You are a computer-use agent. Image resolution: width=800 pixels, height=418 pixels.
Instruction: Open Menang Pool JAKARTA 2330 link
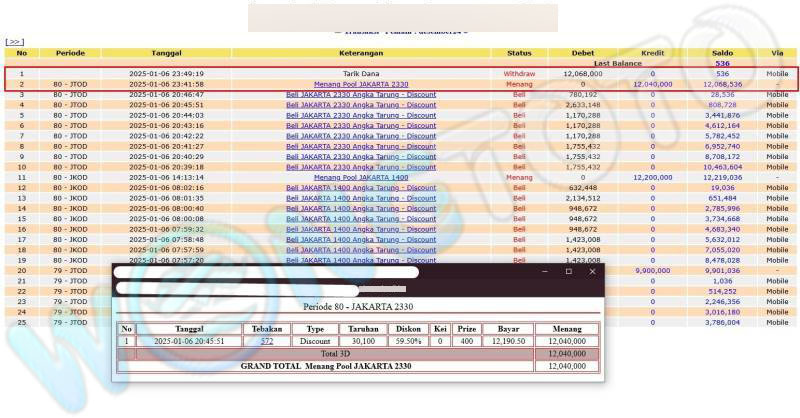pos(360,85)
